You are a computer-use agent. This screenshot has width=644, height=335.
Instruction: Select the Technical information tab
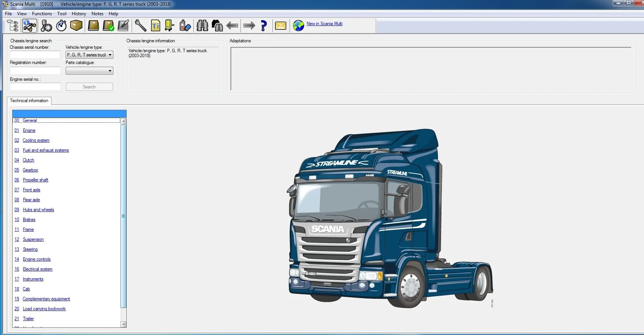coord(29,101)
